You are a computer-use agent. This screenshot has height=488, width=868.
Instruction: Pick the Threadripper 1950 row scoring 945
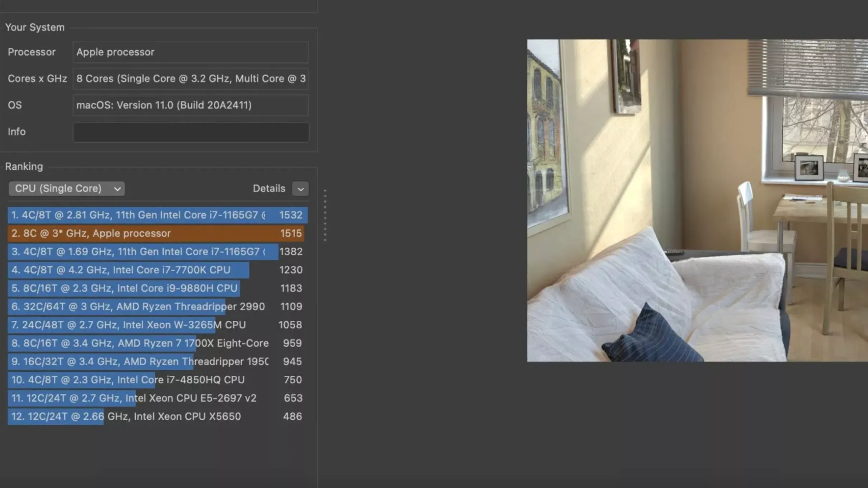[157, 361]
